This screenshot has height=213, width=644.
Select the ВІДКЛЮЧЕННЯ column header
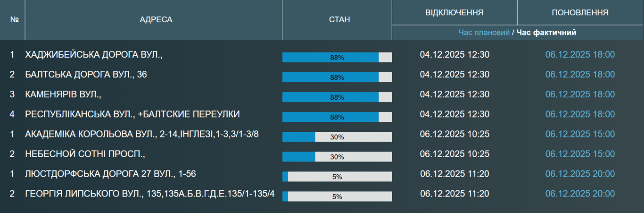click(454, 12)
